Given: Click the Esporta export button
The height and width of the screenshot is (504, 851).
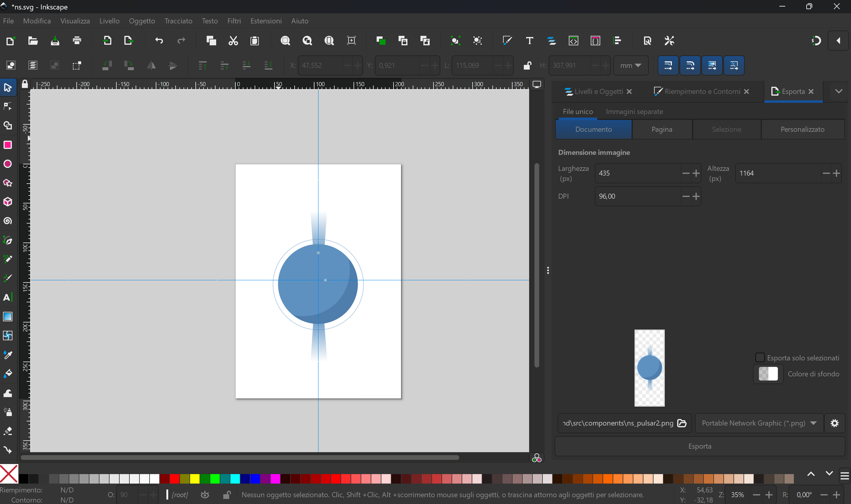Looking at the screenshot, I should [700, 446].
